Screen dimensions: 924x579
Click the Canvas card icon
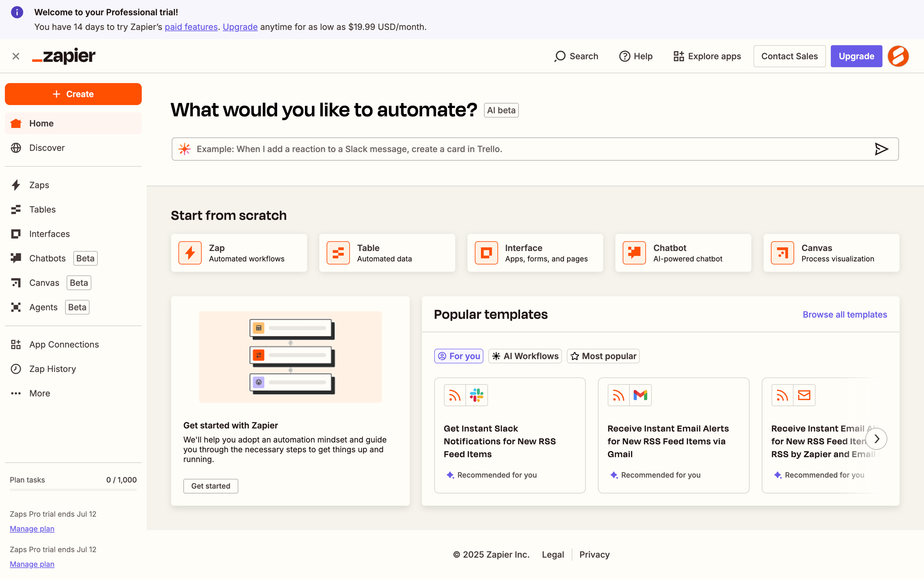(x=782, y=253)
